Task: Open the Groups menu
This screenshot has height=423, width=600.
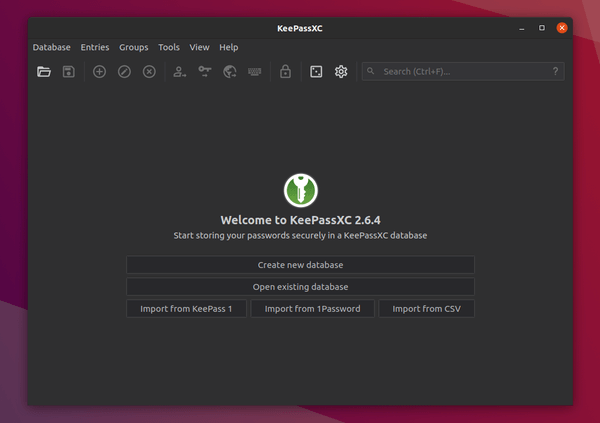Action: pos(134,47)
